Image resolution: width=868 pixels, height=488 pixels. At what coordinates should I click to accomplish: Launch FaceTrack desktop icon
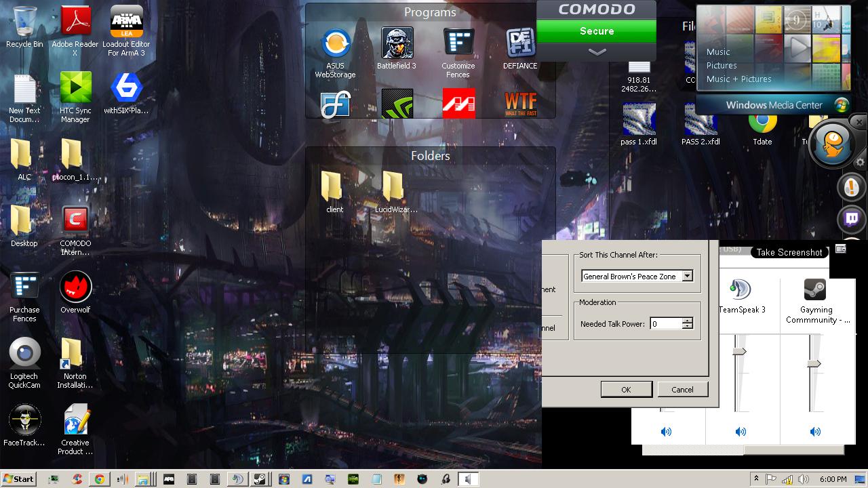coord(24,425)
